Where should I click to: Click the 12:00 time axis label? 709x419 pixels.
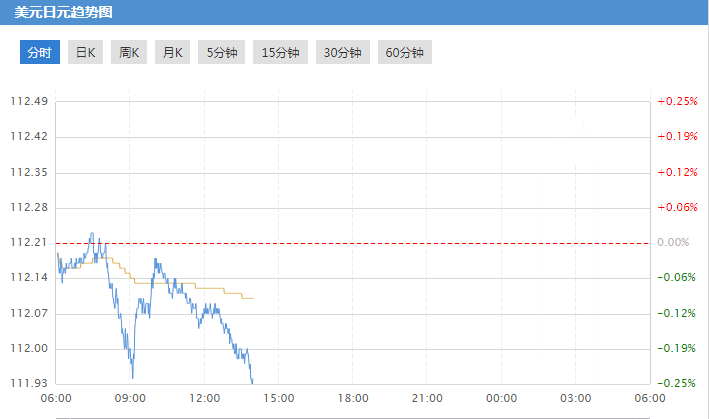(204, 398)
